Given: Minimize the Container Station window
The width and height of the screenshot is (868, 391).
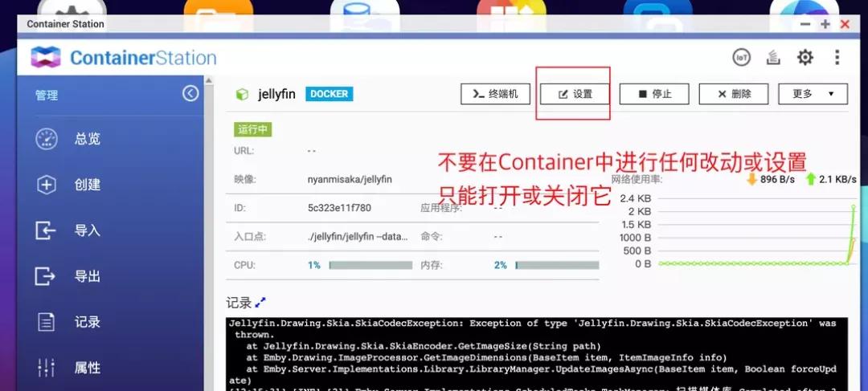Looking at the screenshot, I should [805, 24].
